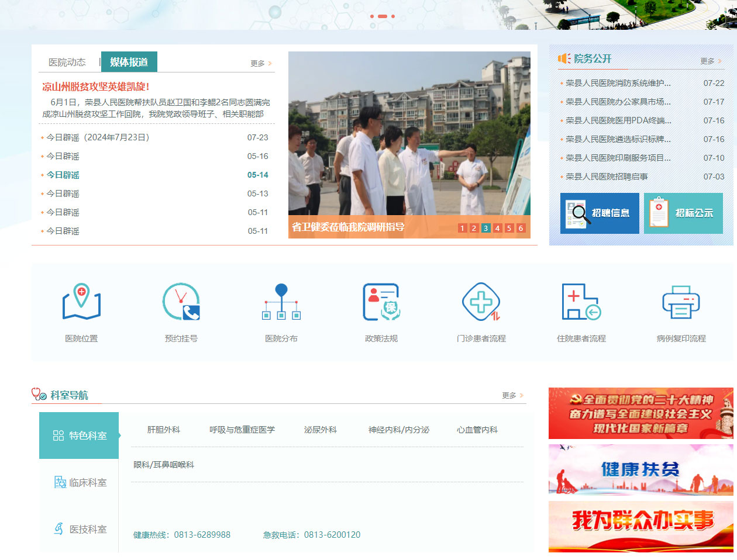Select the middle banner indicator dot
737x560 pixels.
383,16
